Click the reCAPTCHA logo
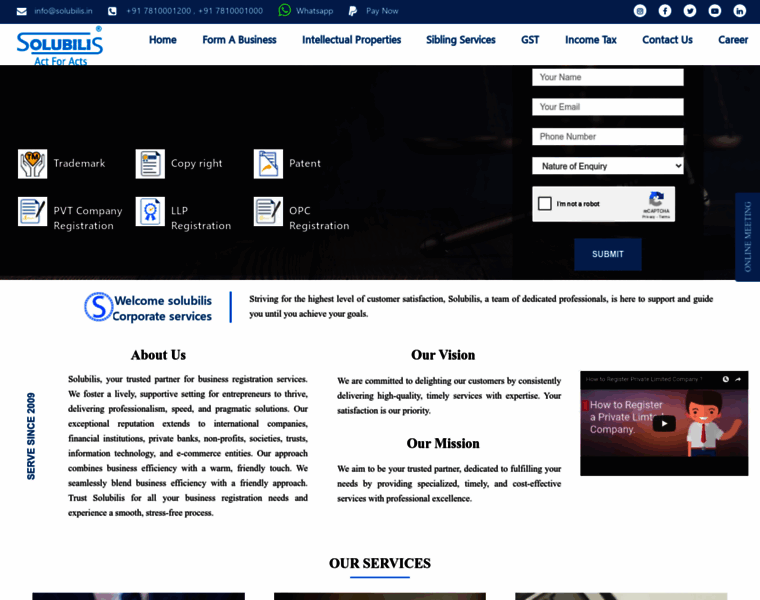760x600 pixels. [x=656, y=199]
